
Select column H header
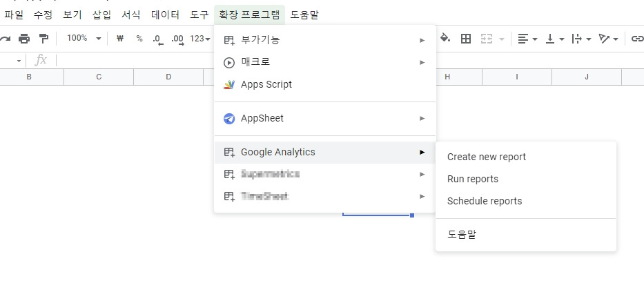tap(447, 77)
